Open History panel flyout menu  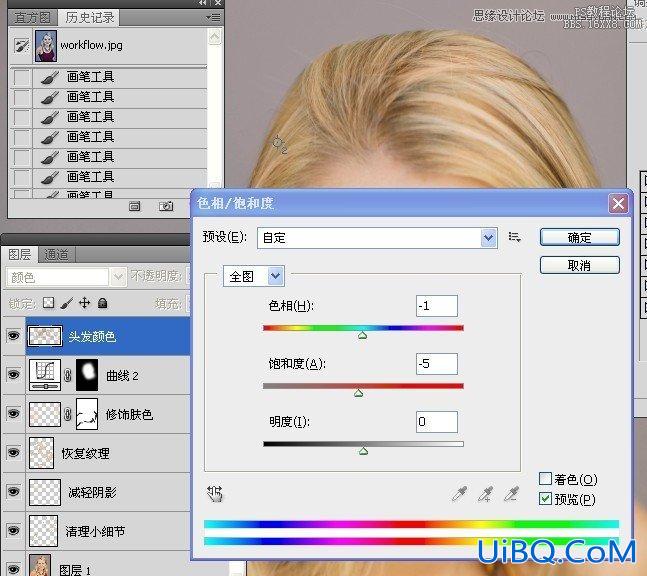point(214,18)
